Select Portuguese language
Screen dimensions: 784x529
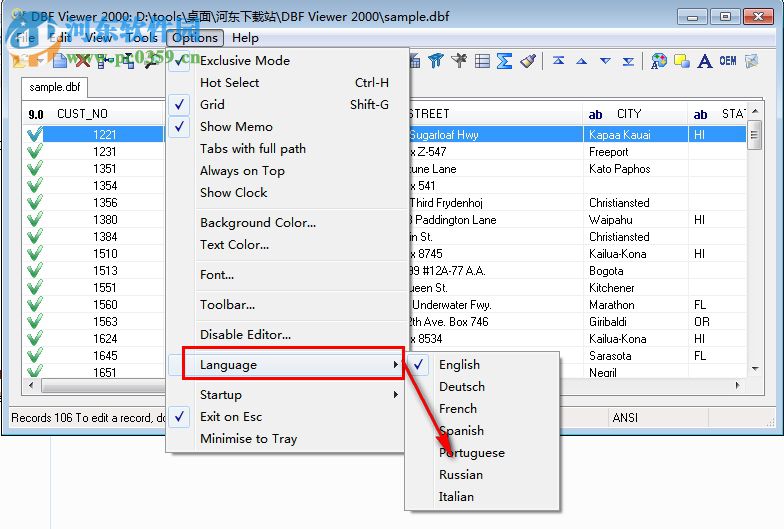pos(482,452)
